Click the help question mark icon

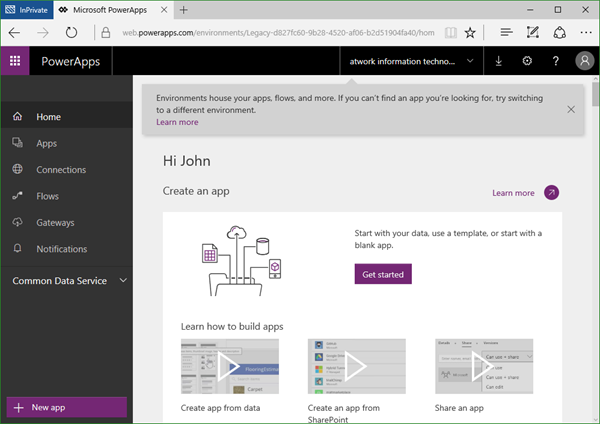coord(556,61)
